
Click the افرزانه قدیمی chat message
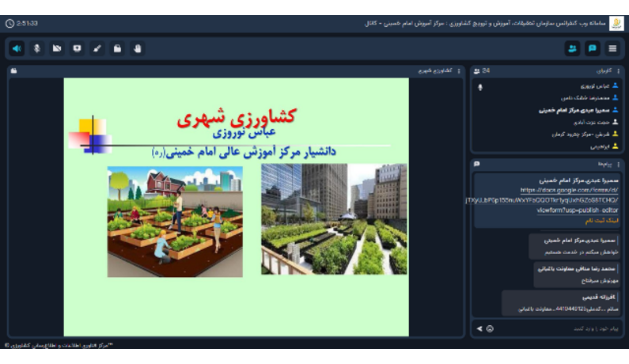tap(560, 303)
